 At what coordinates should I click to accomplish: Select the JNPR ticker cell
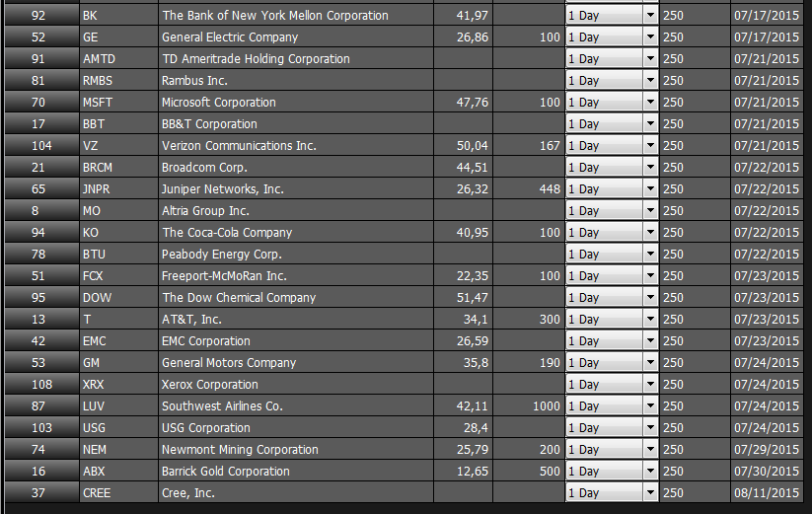(119, 189)
